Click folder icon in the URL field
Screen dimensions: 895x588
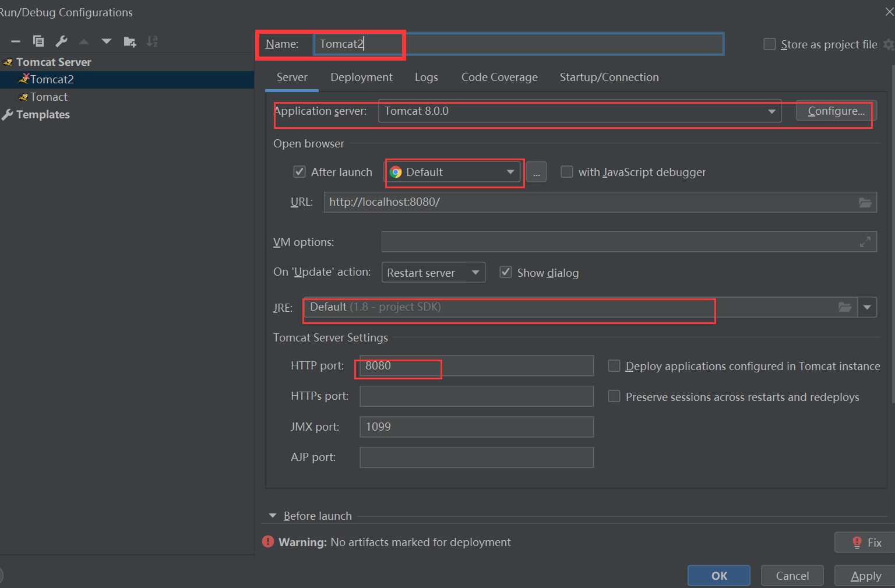click(x=865, y=202)
